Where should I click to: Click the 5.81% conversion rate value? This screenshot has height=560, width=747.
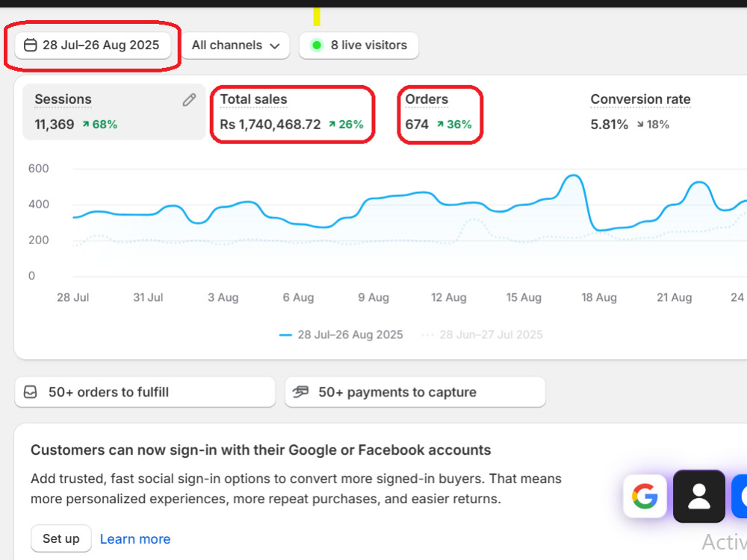(610, 124)
